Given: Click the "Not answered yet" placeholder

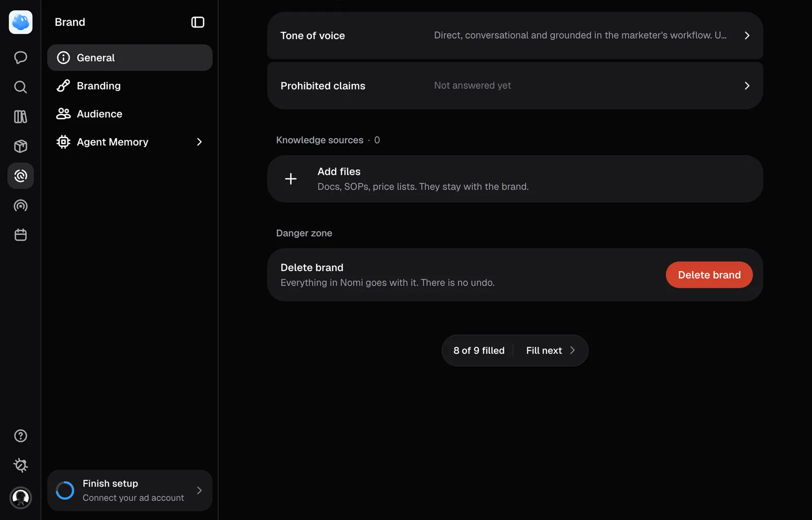Looking at the screenshot, I should point(472,86).
